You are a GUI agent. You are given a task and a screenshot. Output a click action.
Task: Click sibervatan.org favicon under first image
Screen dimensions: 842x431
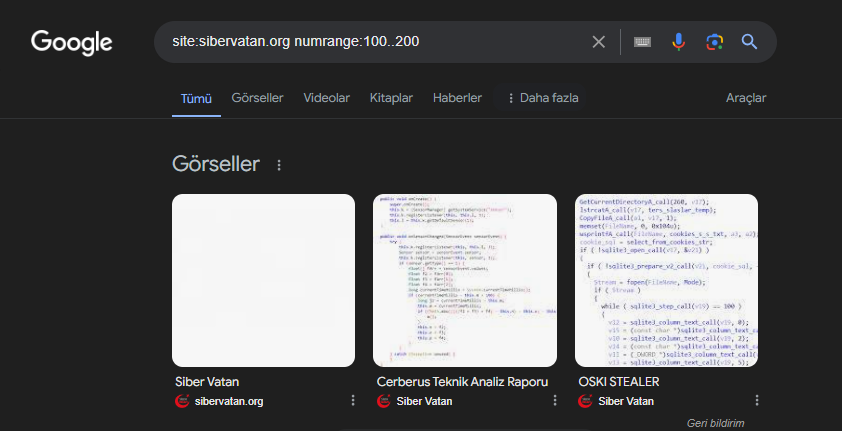(182, 401)
